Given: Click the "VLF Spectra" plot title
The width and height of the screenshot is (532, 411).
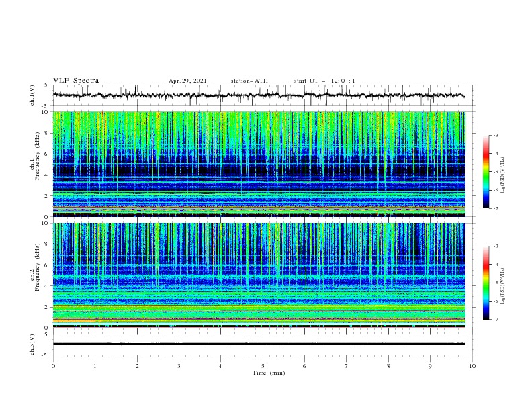Looking at the screenshot, I should point(76,81).
